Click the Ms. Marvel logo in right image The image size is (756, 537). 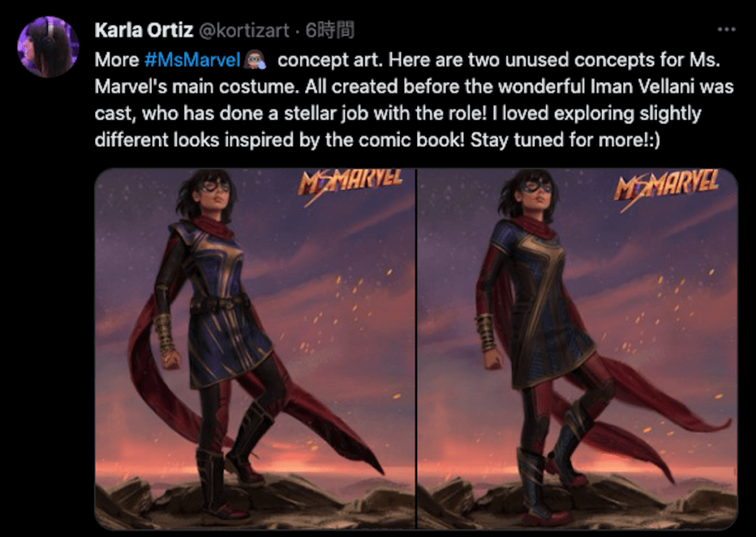pyautogui.click(x=665, y=183)
